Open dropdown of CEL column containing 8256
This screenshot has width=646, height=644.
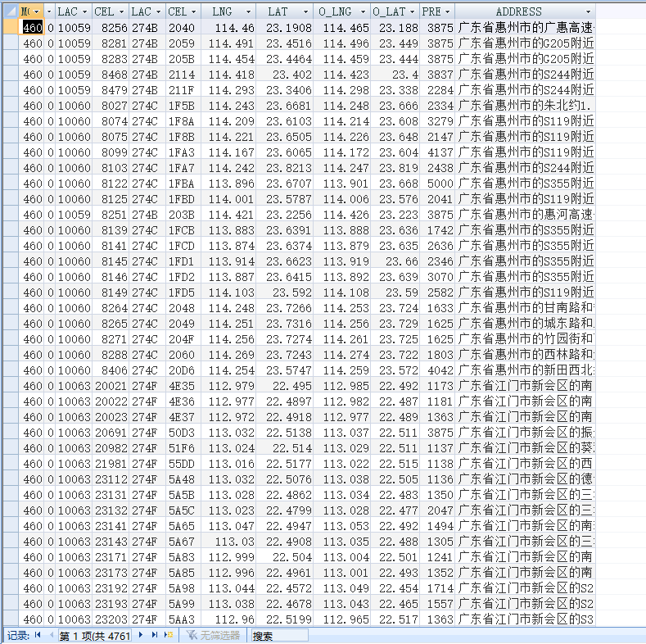coord(121,12)
